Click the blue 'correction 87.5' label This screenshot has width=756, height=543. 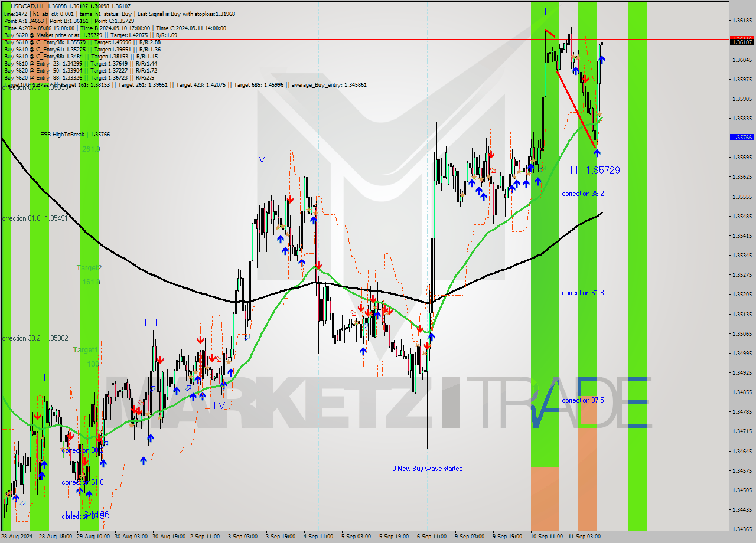coord(582,400)
